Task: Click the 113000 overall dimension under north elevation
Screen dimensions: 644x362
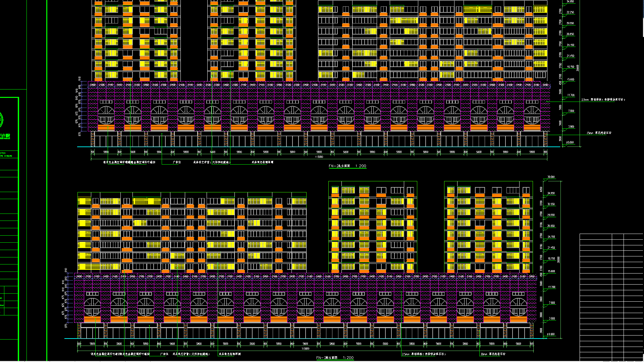Action: coord(319,157)
